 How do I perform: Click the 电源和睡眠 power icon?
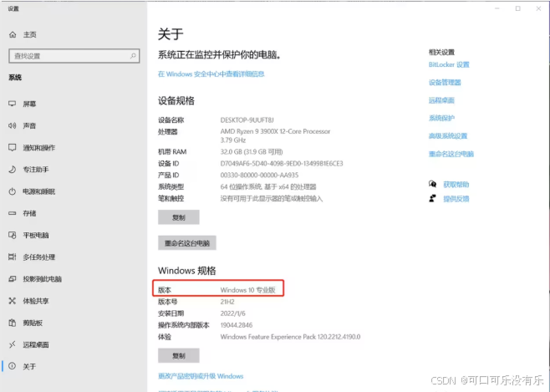coord(13,191)
